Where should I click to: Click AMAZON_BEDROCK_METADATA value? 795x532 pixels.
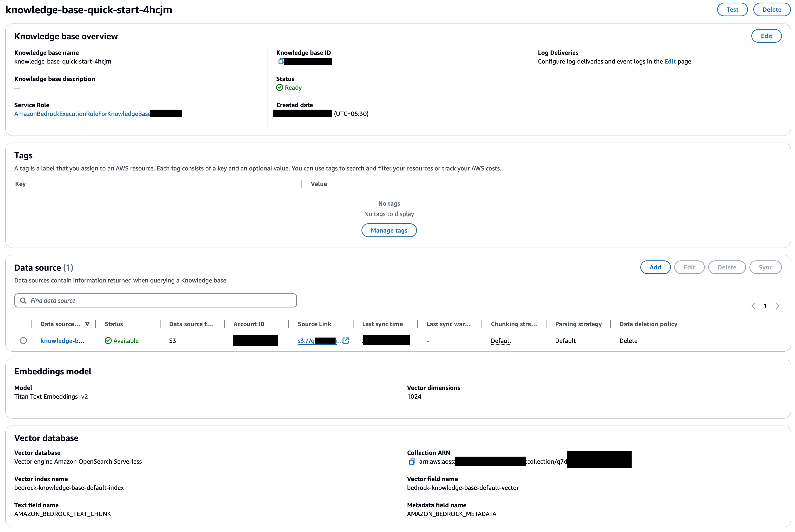tap(451, 514)
